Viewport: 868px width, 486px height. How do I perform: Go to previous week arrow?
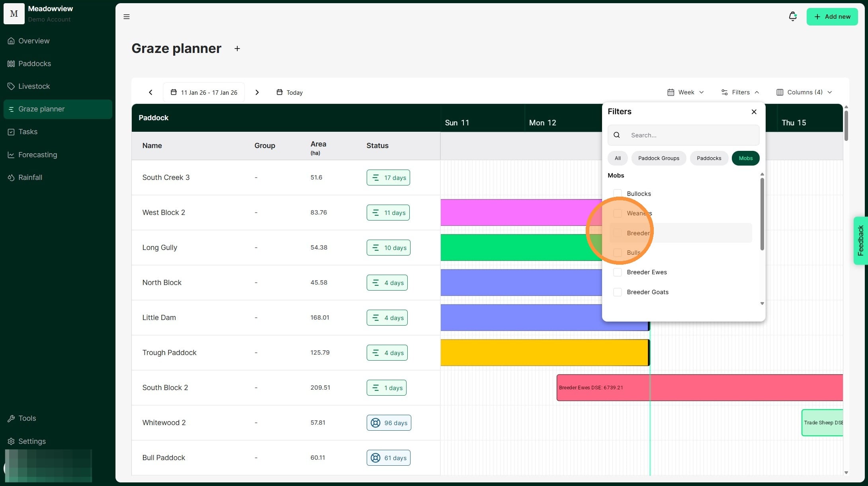[151, 92]
